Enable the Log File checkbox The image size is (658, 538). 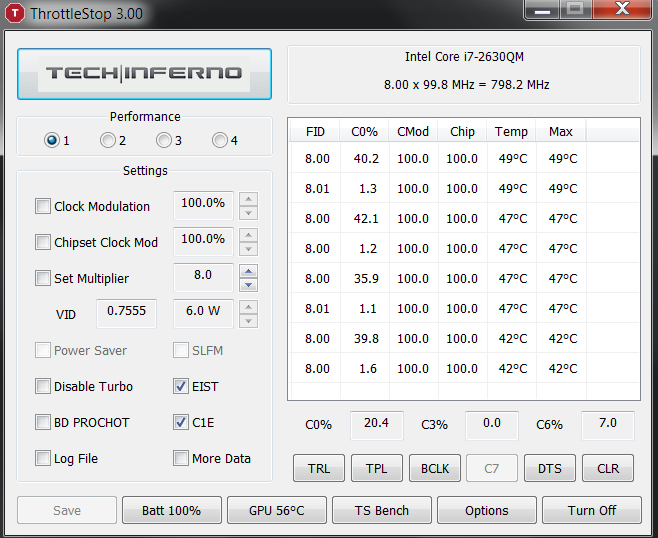42,458
